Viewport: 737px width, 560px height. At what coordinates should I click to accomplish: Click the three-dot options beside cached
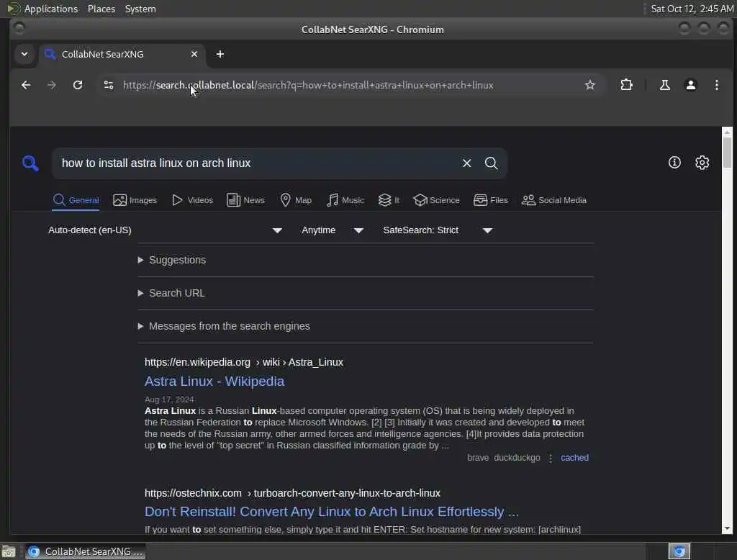(551, 458)
